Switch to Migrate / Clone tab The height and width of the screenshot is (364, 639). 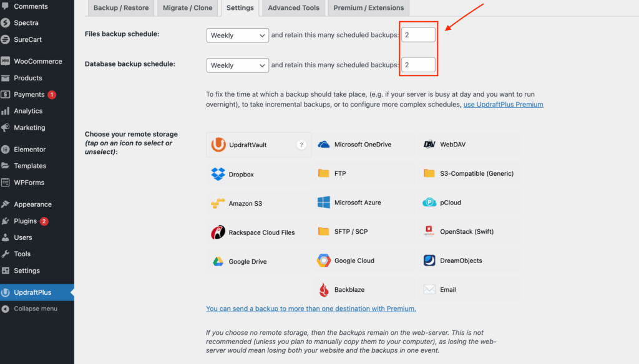point(187,7)
